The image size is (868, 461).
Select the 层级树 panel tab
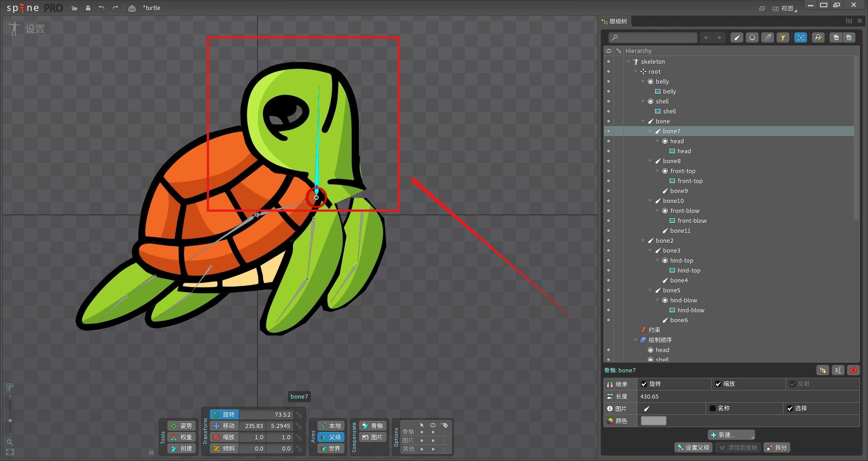[x=615, y=21]
